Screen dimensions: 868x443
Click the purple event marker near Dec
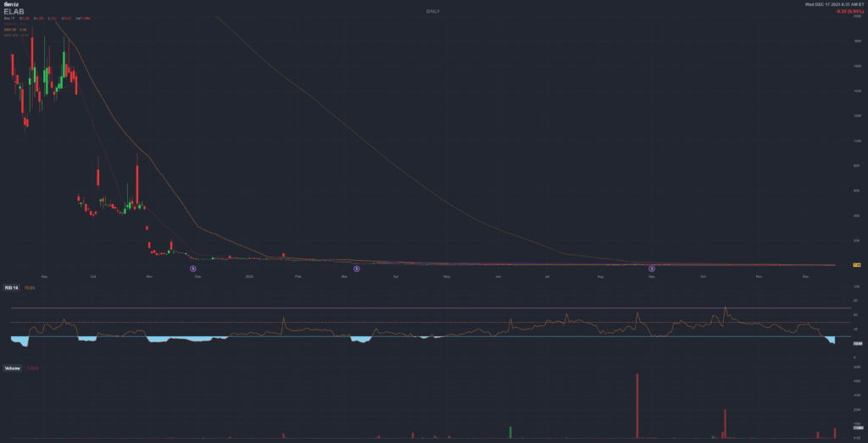193,269
